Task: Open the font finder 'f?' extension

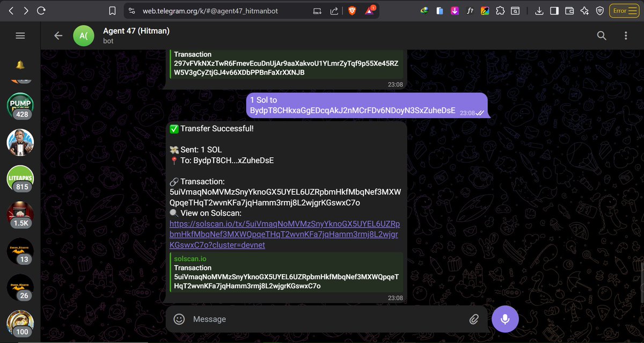Action: pyautogui.click(x=470, y=10)
